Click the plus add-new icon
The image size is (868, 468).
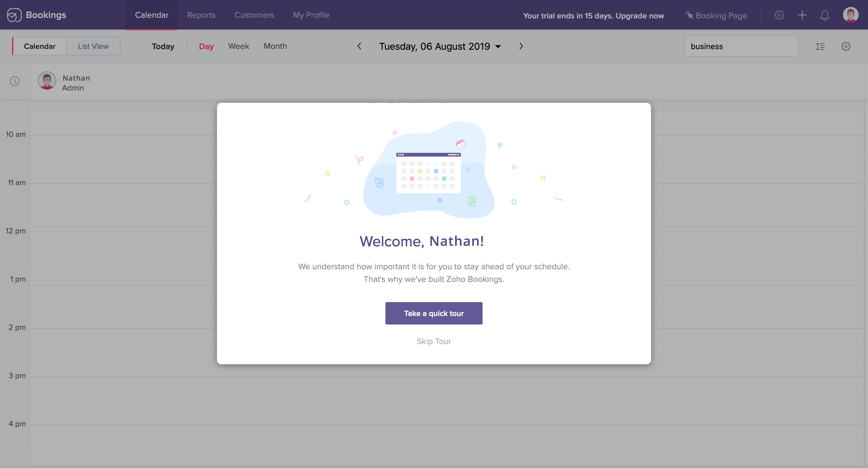[802, 15]
